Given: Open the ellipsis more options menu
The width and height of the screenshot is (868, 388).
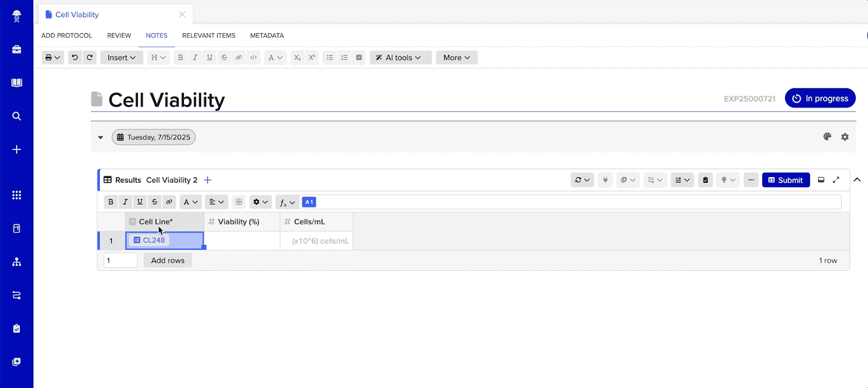Looking at the screenshot, I should (751, 180).
